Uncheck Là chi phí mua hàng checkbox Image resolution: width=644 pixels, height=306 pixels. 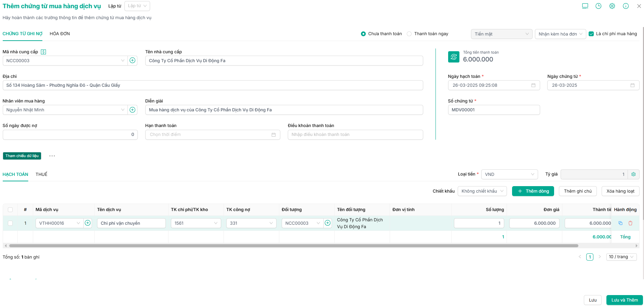[x=591, y=34]
